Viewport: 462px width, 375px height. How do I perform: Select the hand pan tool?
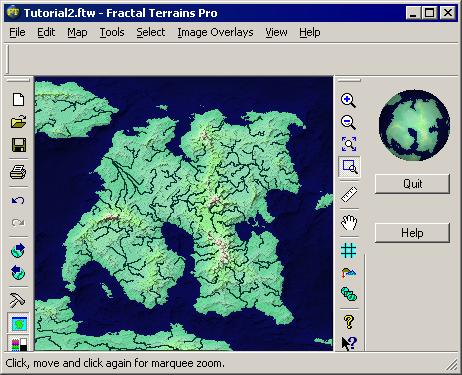point(349,222)
